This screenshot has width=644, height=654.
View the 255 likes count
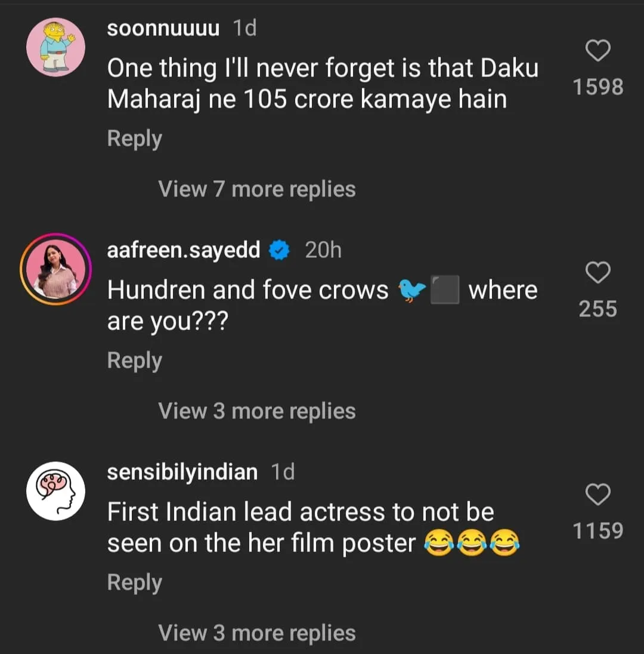click(597, 309)
